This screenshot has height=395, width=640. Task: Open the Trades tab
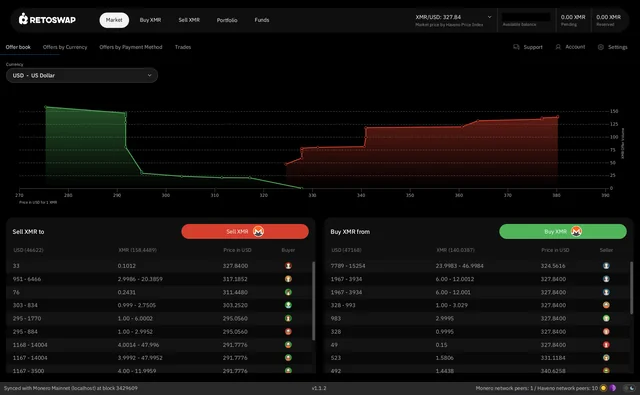coord(183,47)
